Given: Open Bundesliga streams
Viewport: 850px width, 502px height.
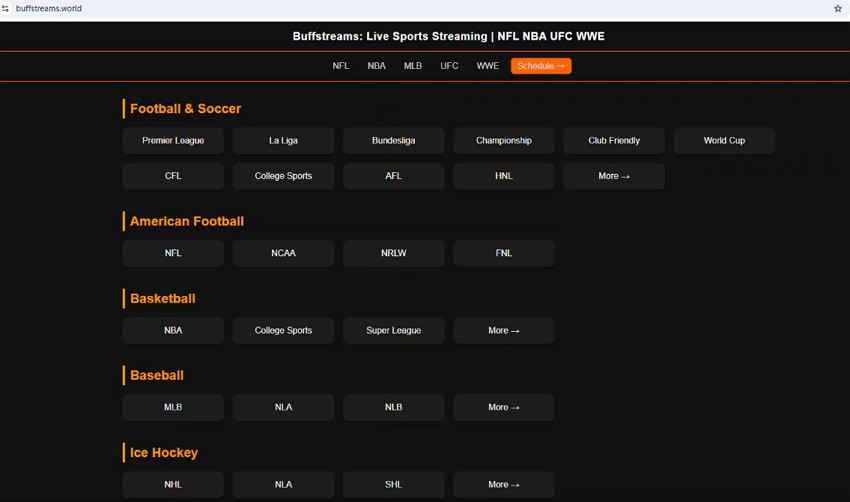Looking at the screenshot, I should [394, 140].
